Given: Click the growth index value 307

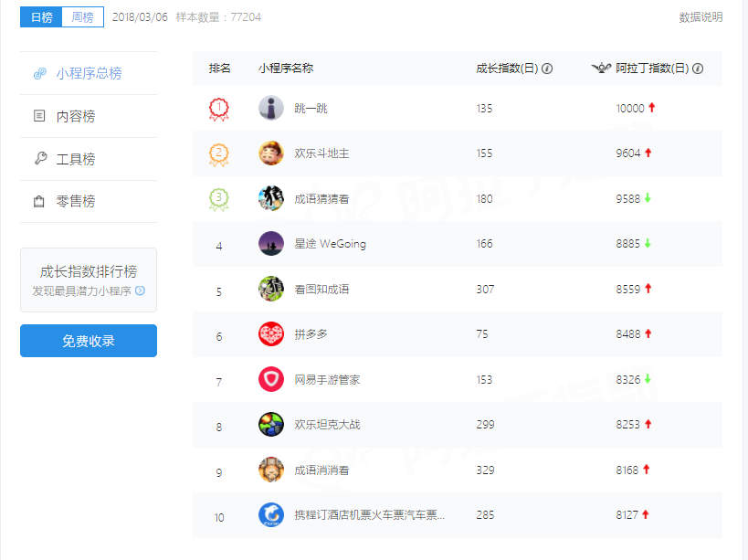Looking at the screenshot, I should tap(485, 289).
